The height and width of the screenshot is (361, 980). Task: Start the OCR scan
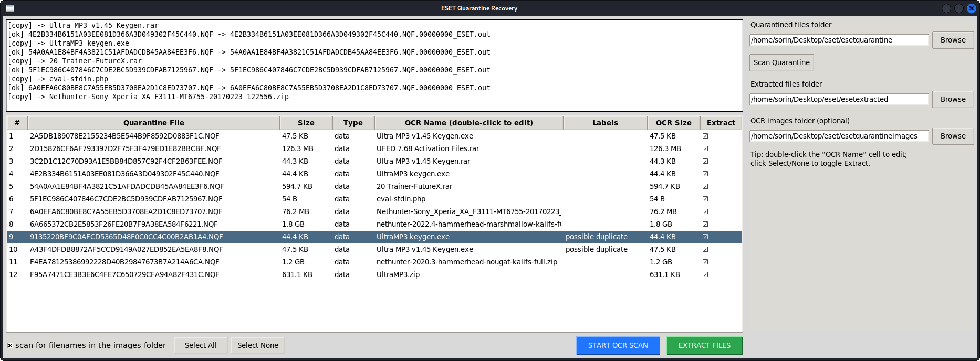coord(618,345)
